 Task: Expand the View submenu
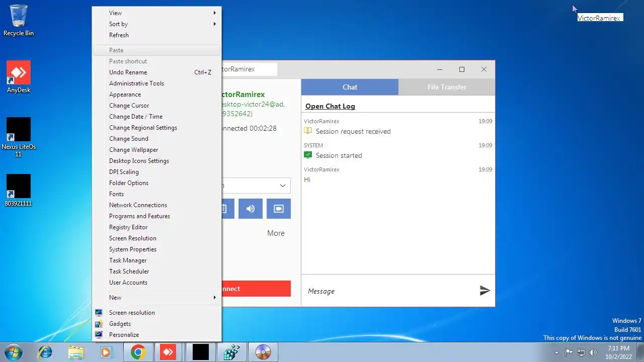[x=157, y=13]
